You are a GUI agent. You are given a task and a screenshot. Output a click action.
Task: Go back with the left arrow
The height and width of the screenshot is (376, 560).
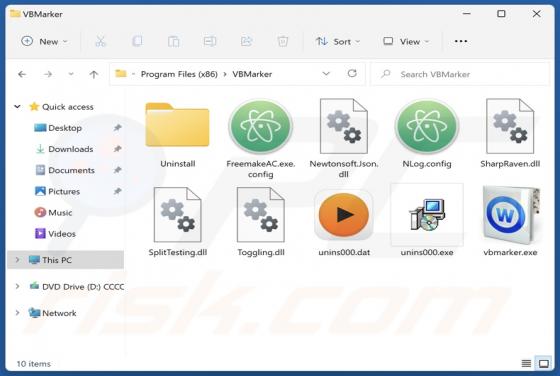tap(22, 74)
